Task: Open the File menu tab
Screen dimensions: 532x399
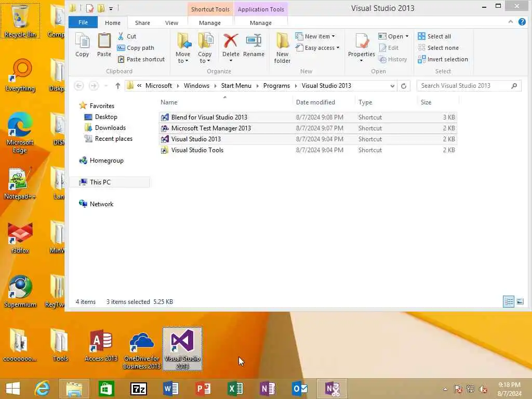Action: (83, 22)
